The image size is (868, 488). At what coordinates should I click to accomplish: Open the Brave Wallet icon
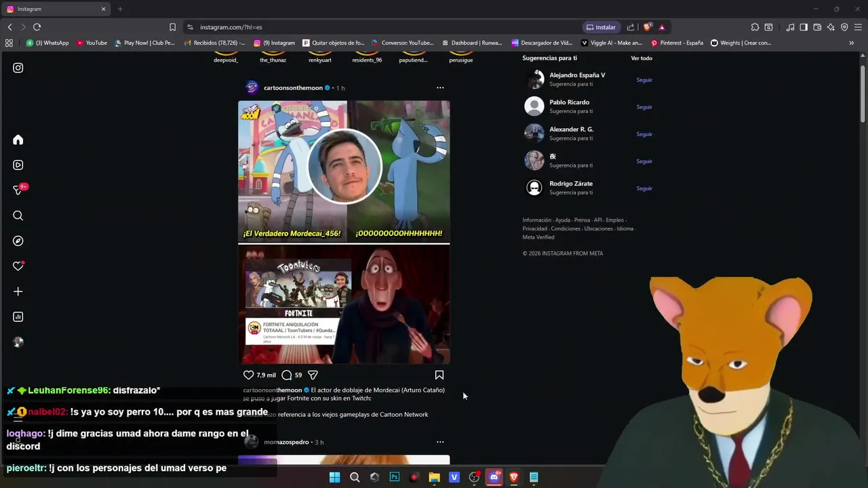pyautogui.click(x=817, y=27)
